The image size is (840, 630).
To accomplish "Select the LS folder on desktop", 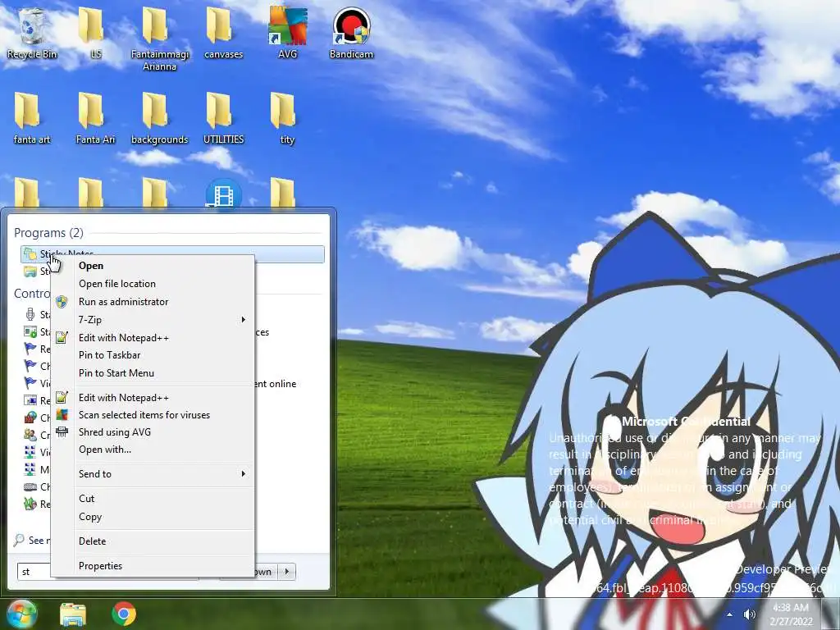I will pos(95,32).
